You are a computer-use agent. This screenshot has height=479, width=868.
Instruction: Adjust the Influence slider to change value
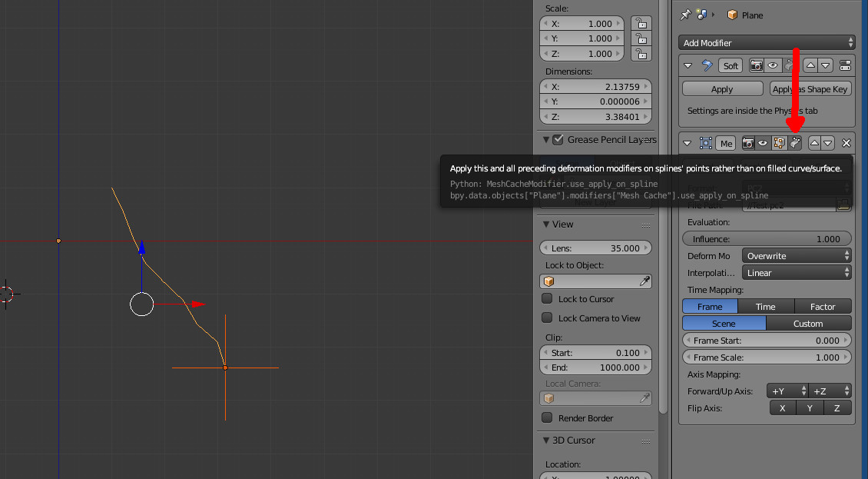click(767, 238)
